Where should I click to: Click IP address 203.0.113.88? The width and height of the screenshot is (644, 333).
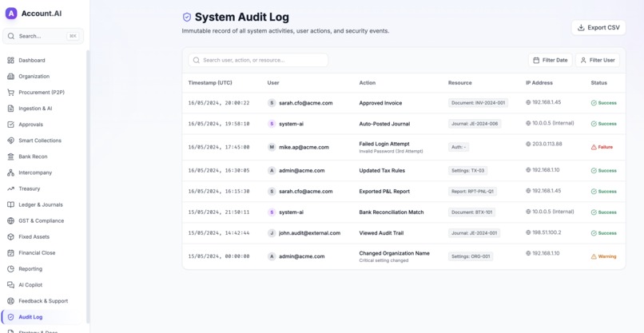click(547, 144)
